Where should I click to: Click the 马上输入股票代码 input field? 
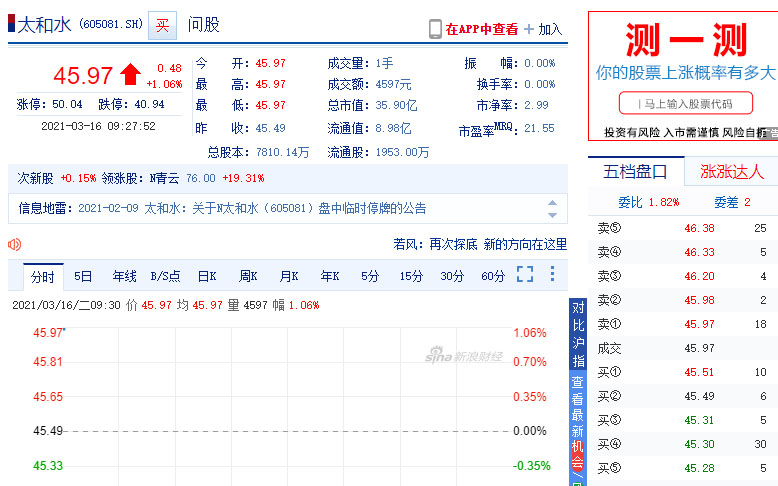[x=686, y=104]
